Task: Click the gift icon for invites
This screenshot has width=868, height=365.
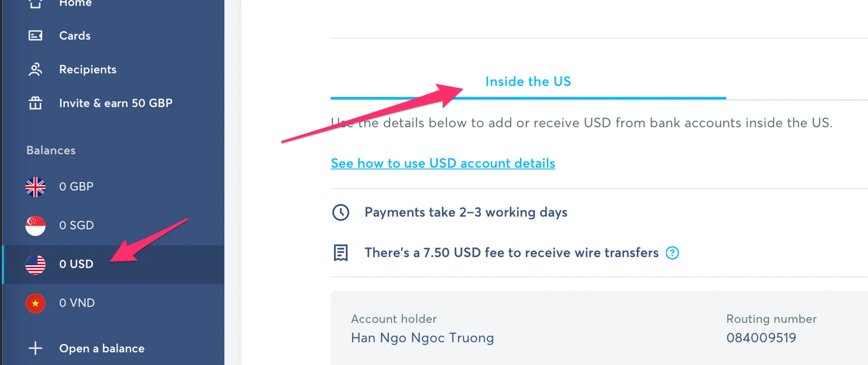Action: click(35, 103)
